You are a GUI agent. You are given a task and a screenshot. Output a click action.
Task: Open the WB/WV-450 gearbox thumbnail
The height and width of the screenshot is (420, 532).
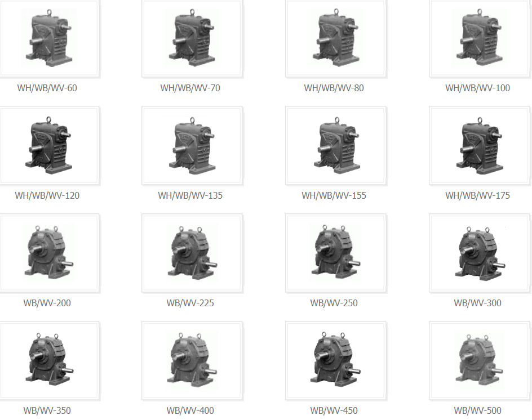coord(336,361)
